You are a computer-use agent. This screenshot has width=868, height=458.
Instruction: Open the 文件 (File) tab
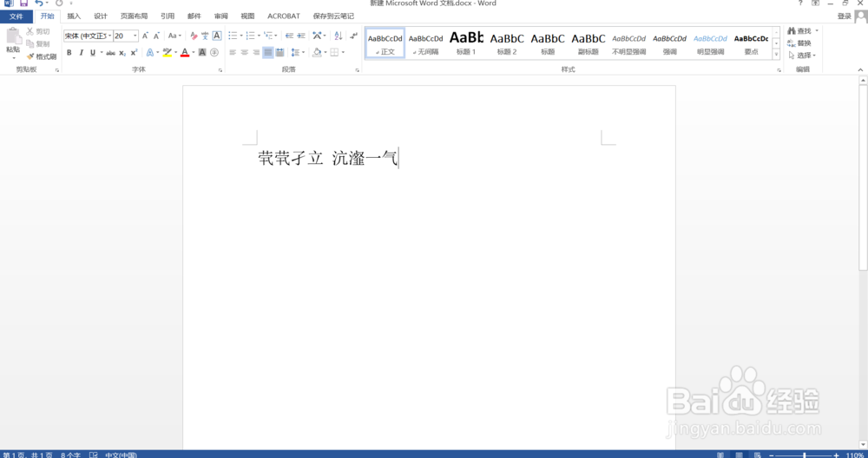click(x=16, y=16)
